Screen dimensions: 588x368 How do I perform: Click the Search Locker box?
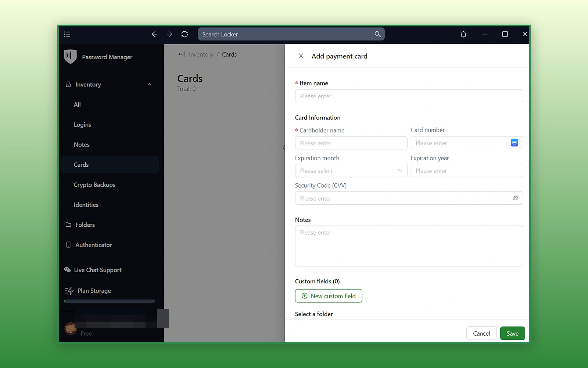[x=284, y=34]
